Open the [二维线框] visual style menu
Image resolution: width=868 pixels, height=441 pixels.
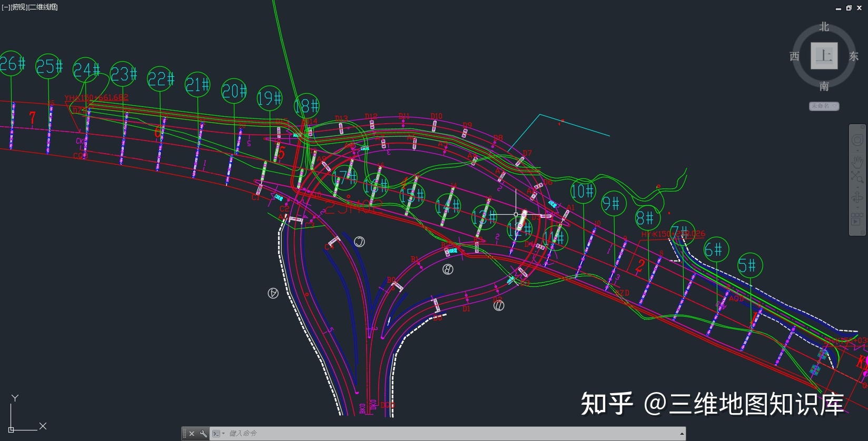(x=43, y=7)
